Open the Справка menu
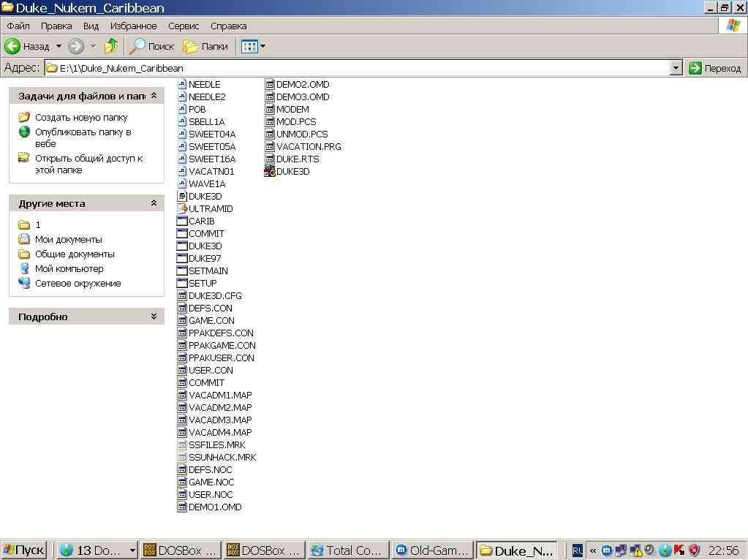The width and height of the screenshot is (748, 560). (x=229, y=26)
